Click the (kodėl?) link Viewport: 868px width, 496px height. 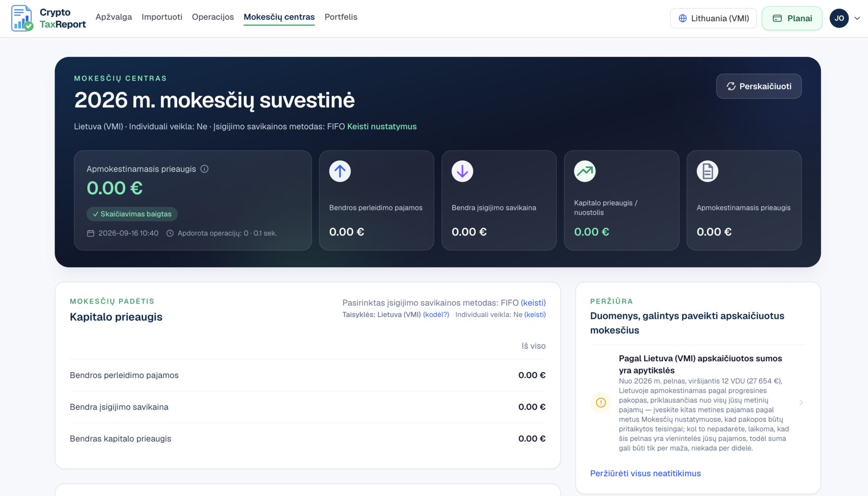436,315
